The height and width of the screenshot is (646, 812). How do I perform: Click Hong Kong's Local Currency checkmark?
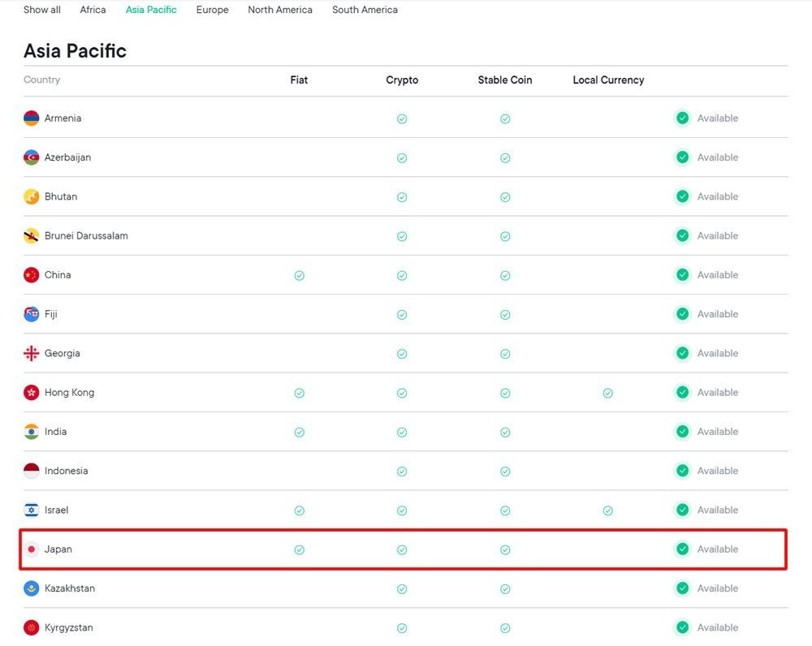pyautogui.click(x=608, y=394)
